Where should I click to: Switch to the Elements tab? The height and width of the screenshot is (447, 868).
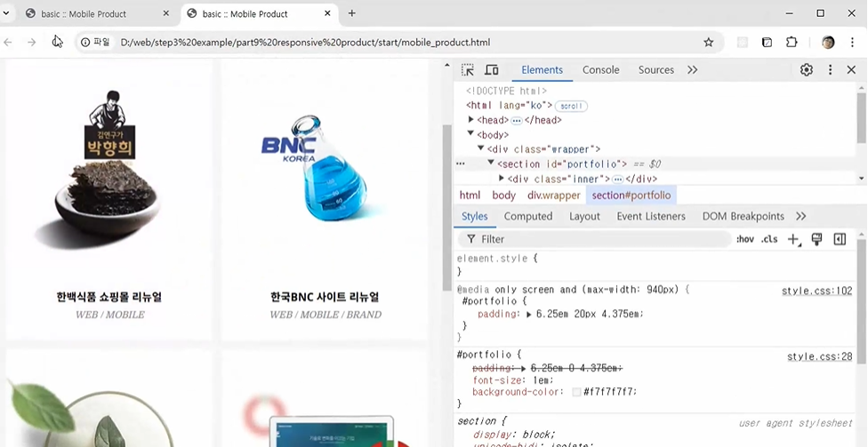pos(542,69)
